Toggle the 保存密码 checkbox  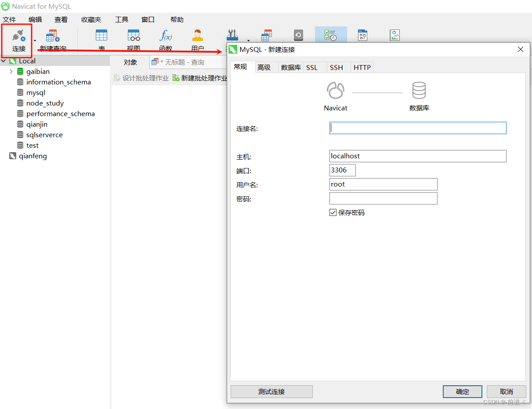pos(333,212)
